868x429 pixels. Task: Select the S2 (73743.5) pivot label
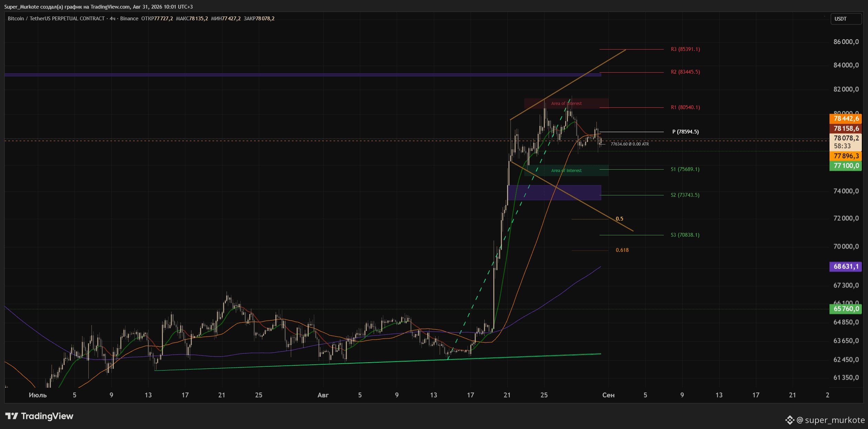pyautogui.click(x=685, y=195)
